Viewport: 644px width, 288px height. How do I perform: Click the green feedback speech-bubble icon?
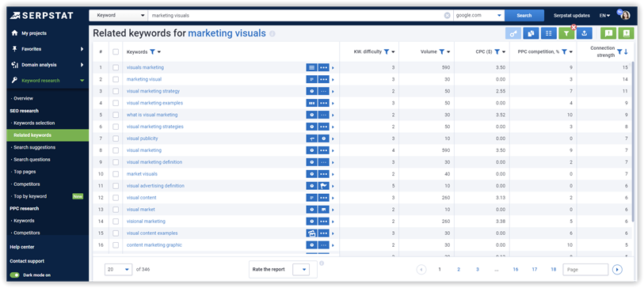(608, 34)
